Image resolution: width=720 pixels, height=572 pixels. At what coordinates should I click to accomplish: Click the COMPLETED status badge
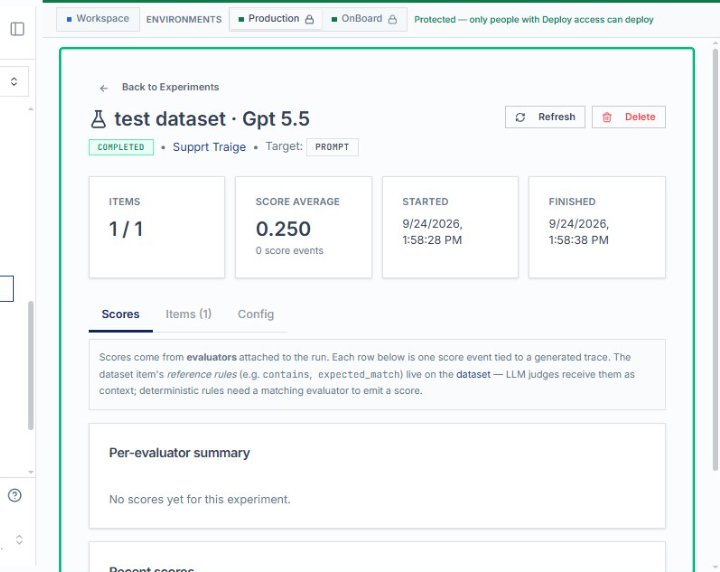tap(121, 147)
